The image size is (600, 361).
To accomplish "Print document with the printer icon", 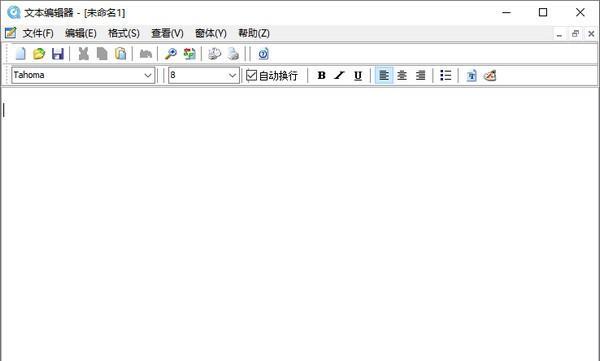I will point(233,54).
